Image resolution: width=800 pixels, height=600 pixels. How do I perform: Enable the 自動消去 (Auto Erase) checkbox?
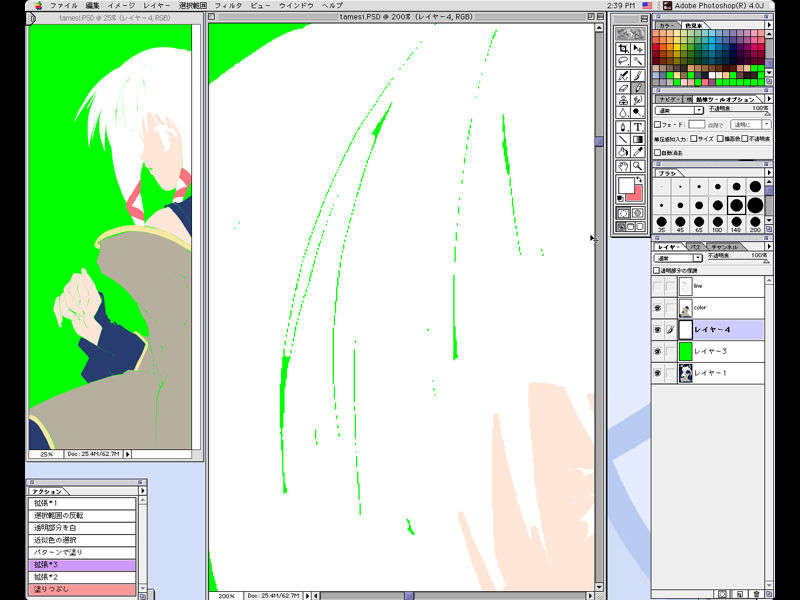(x=658, y=153)
